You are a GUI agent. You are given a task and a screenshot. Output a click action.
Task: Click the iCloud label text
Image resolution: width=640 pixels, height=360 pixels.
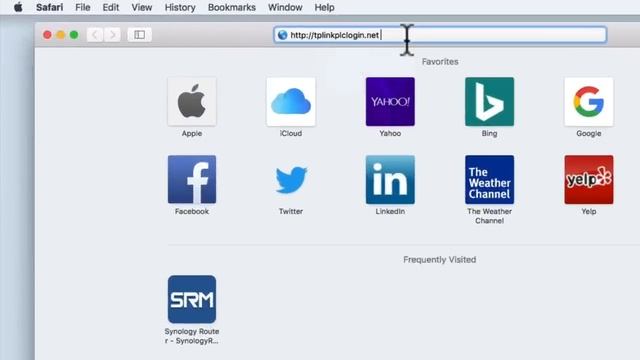pos(291,133)
